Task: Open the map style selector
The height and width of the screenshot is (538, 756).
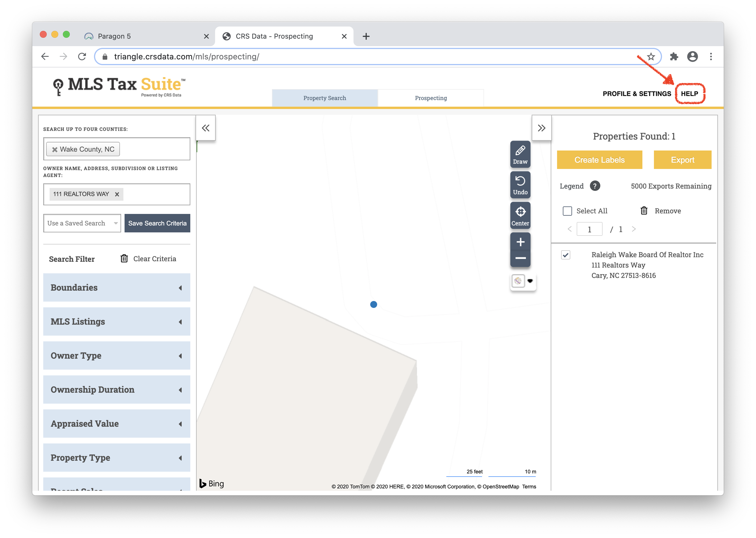Action: pos(523,281)
